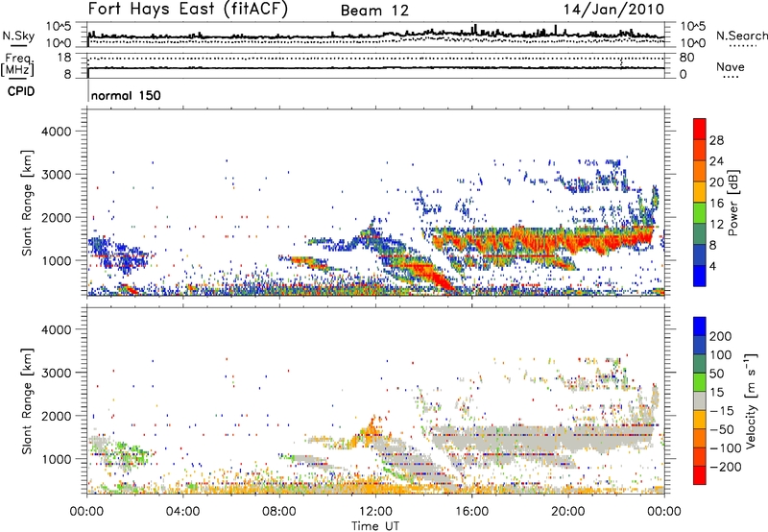Screen dimensions: 768x532
Task: Click the "normal 150" CPID mode text
Action: click(x=126, y=95)
